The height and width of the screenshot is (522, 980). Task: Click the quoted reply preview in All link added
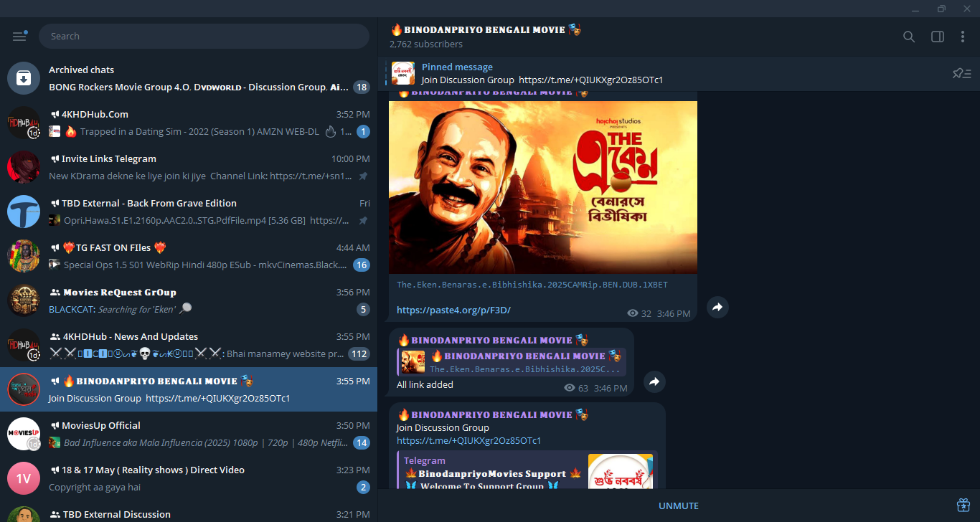coord(512,362)
